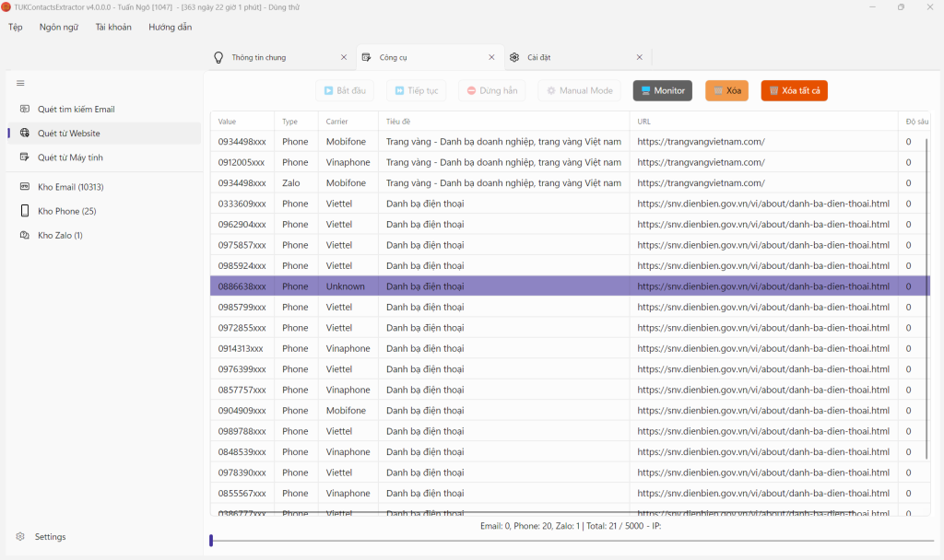This screenshot has width=944, height=560.
Task: Click the Monitor button
Action: pos(662,90)
